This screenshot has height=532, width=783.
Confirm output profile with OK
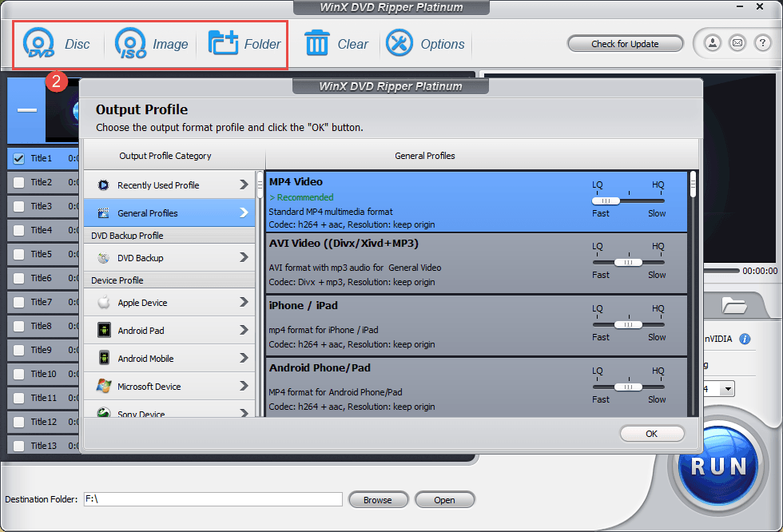pyautogui.click(x=652, y=434)
